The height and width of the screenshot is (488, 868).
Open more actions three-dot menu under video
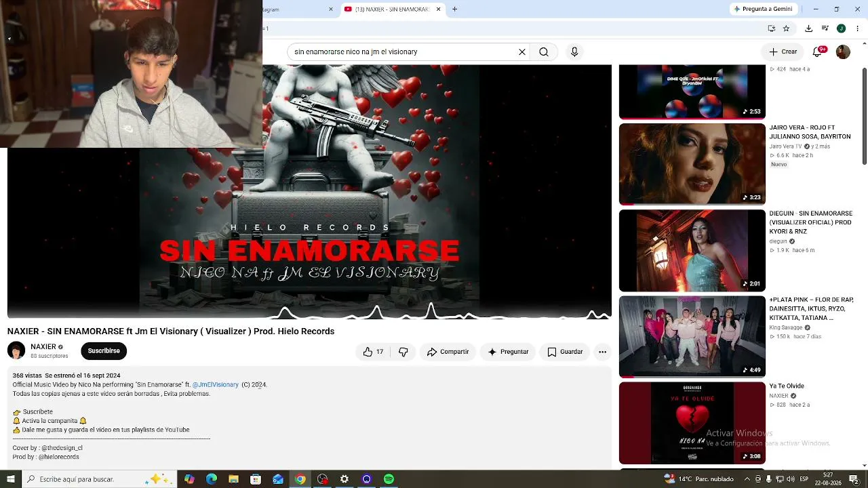(x=602, y=352)
